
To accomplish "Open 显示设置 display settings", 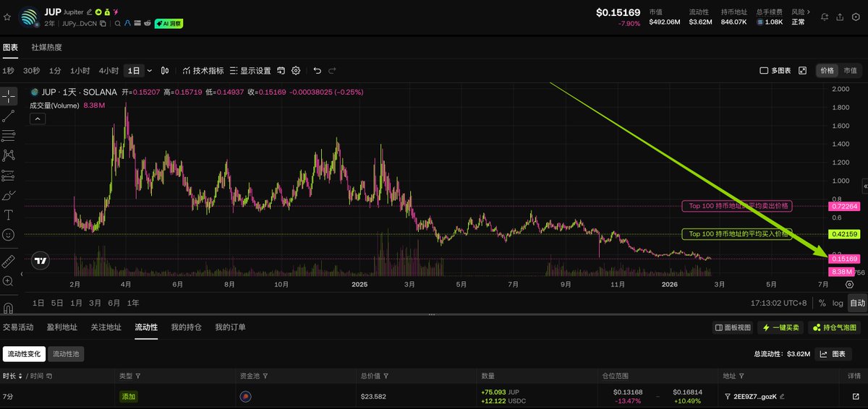I will coord(250,71).
